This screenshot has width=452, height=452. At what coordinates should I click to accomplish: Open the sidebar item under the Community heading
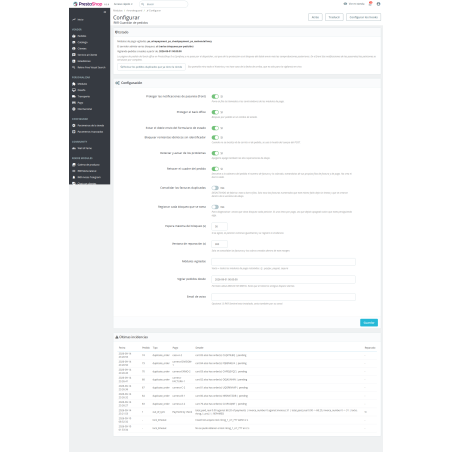82,148
